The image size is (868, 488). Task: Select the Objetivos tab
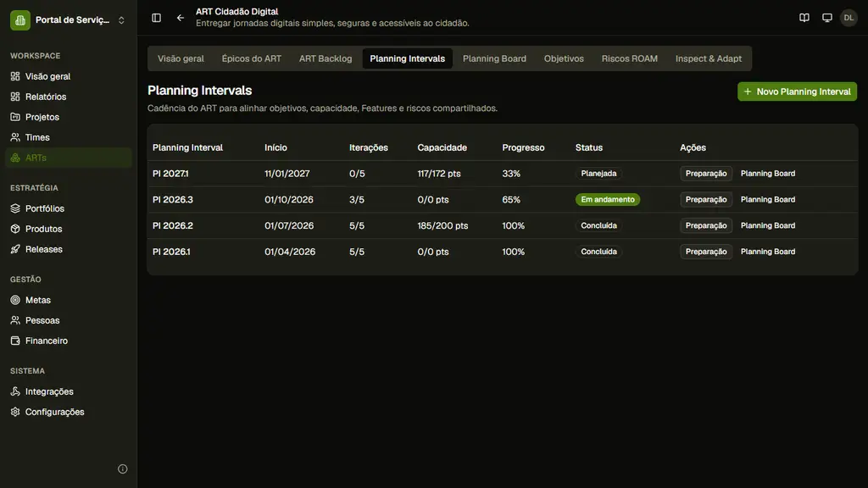(564, 58)
